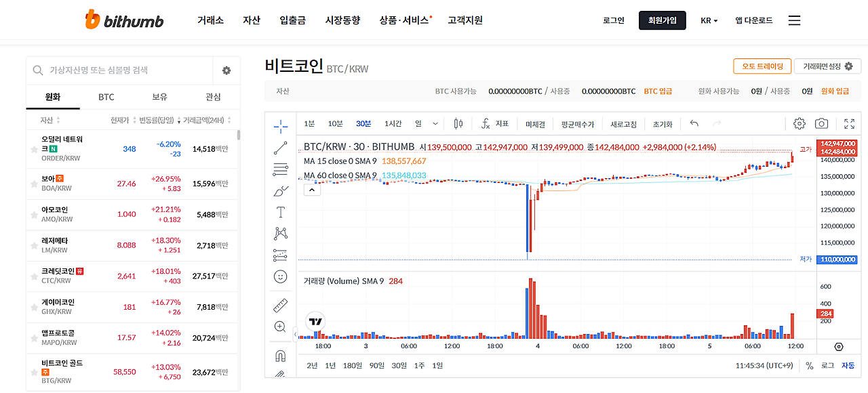
Task: Favorite the 게이머코인 GHX/KRW star
Action: click(x=34, y=307)
